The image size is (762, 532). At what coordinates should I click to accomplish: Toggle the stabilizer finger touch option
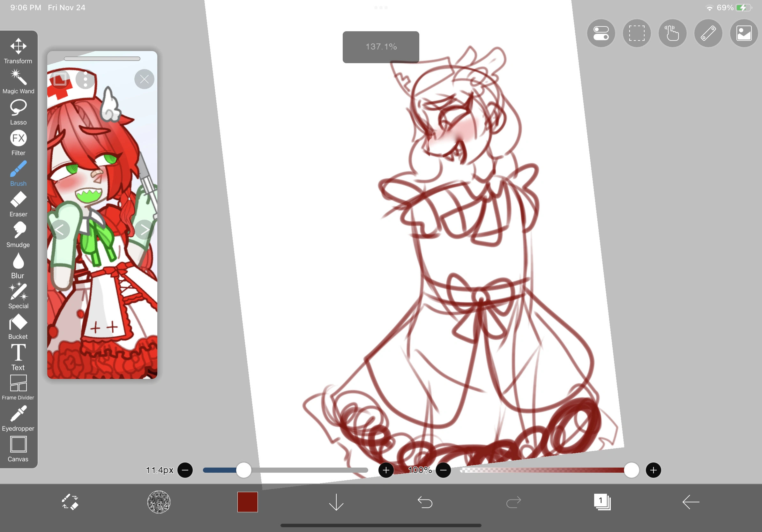click(x=672, y=33)
